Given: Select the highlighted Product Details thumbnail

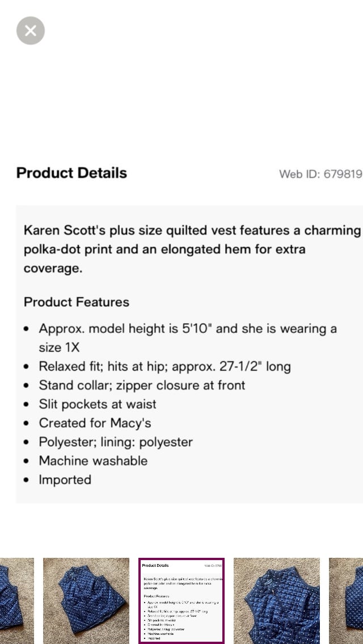Looking at the screenshot, I should tap(181, 600).
